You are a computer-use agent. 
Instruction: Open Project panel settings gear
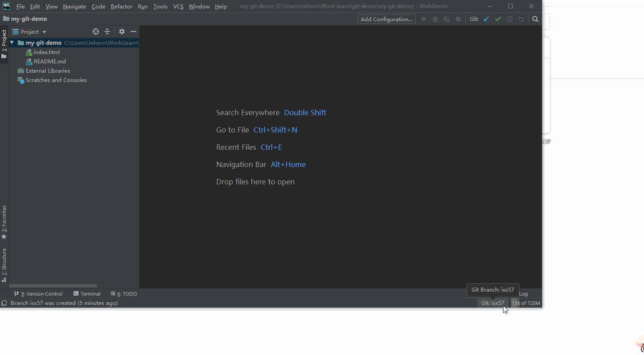(x=122, y=31)
